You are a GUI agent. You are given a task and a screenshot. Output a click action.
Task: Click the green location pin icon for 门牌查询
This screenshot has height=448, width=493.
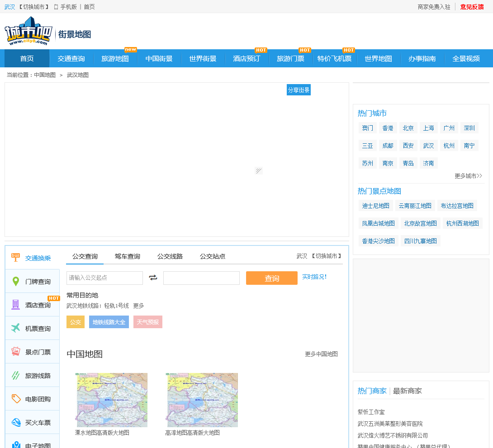point(15,281)
